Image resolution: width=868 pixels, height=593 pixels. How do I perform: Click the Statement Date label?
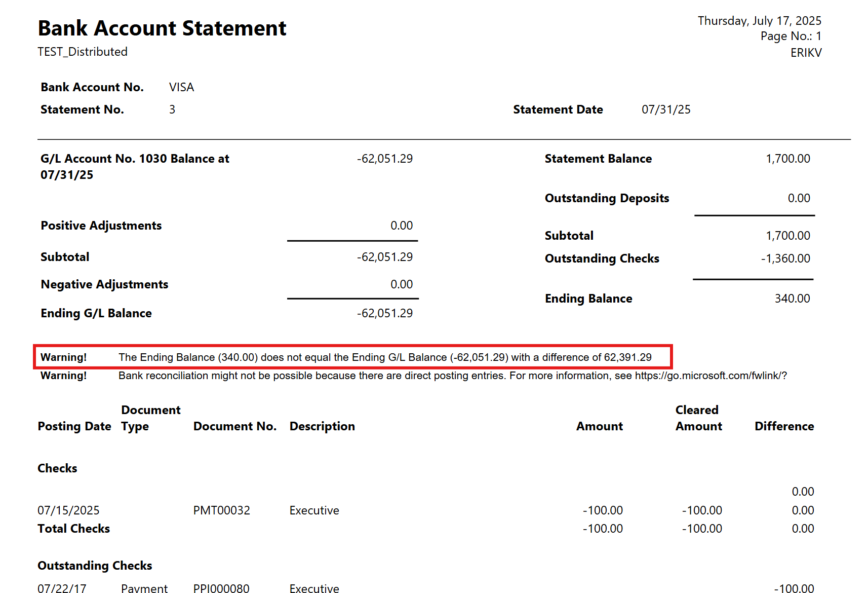[558, 109]
